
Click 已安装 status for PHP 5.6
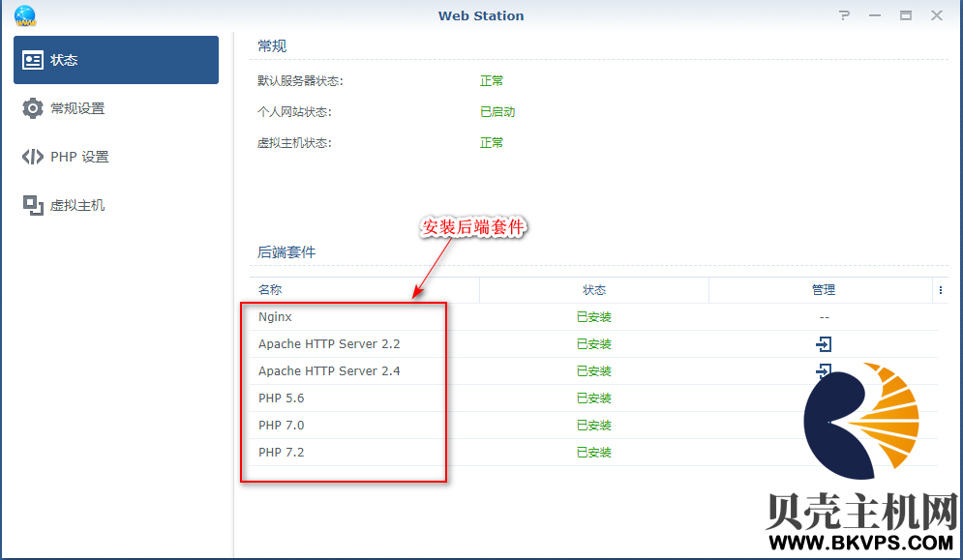click(x=594, y=398)
